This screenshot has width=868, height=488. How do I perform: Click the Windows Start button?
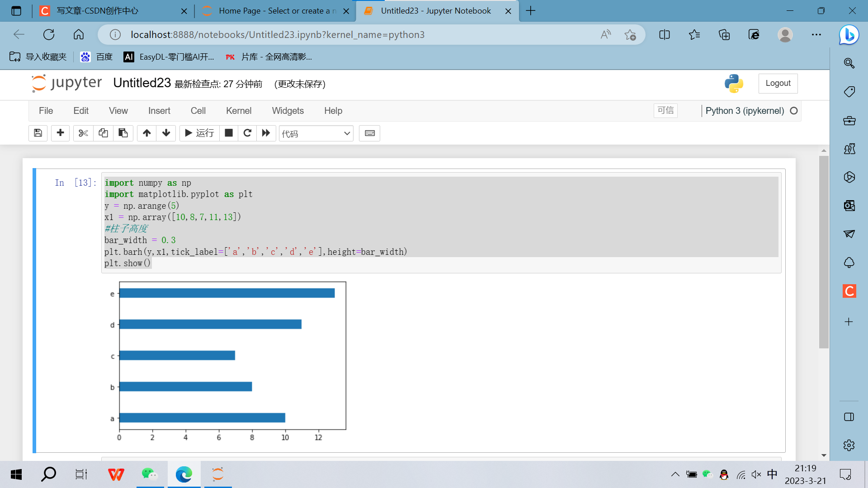[x=16, y=474]
